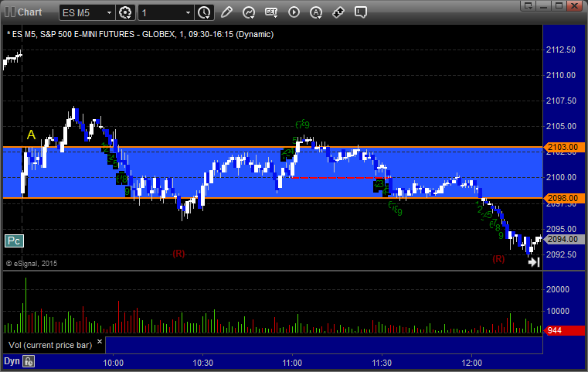The width and height of the screenshot is (588, 372).
Task: Click the 2110.00 price scale label
Action: [x=561, y=75]
